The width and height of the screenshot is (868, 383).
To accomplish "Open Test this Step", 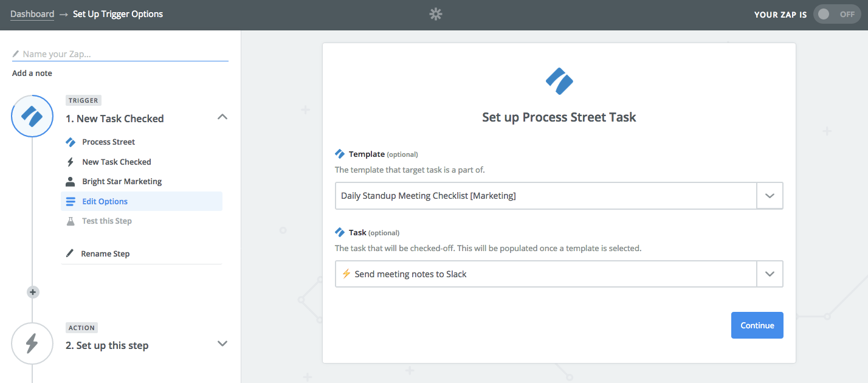I will coord(107,221).
